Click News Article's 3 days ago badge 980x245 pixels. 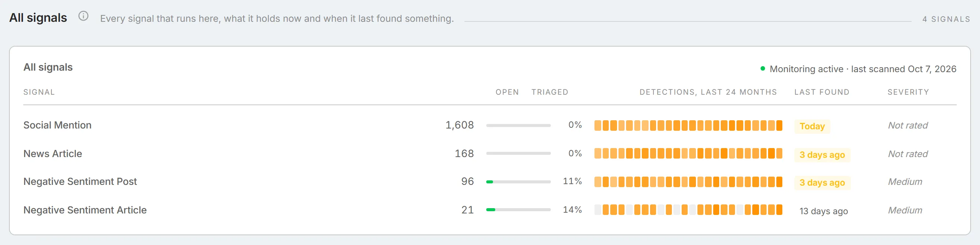[x=822, y=155]
